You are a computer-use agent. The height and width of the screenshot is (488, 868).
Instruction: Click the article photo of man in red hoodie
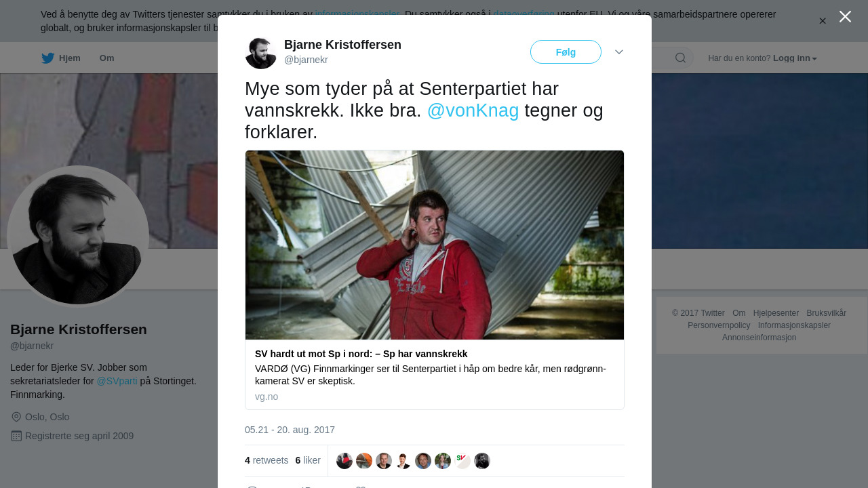pos(435,245)
